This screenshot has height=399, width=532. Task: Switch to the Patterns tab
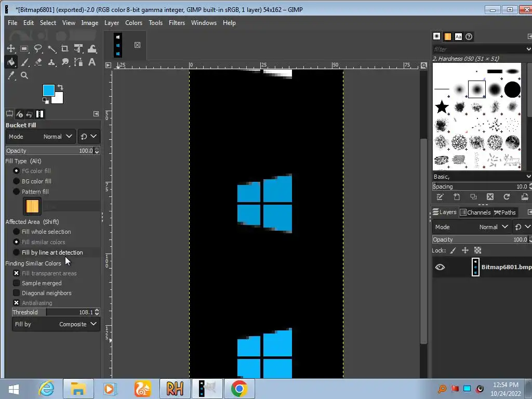tap(447, 37)
